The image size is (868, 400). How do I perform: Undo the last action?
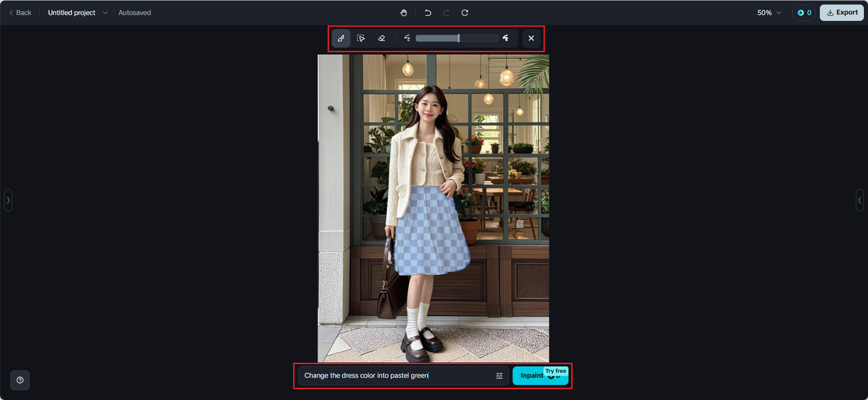pyautogui.click(x=428, y=13)
